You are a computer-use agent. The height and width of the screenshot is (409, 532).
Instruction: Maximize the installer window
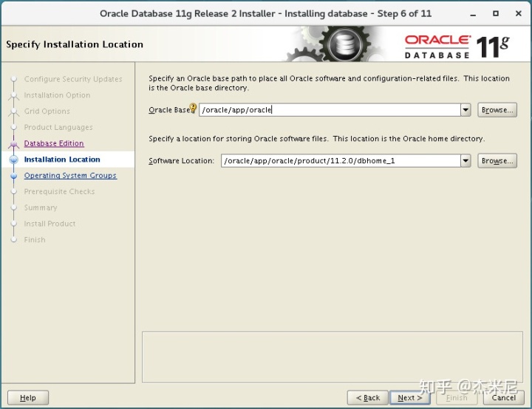pos(496,13)
